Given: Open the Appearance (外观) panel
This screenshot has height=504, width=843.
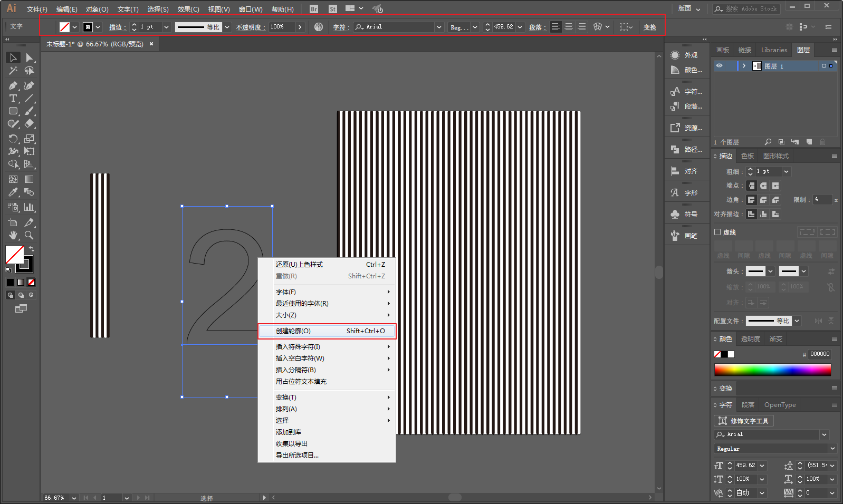Looking at the screenshot, I should [x=686, y=55].
